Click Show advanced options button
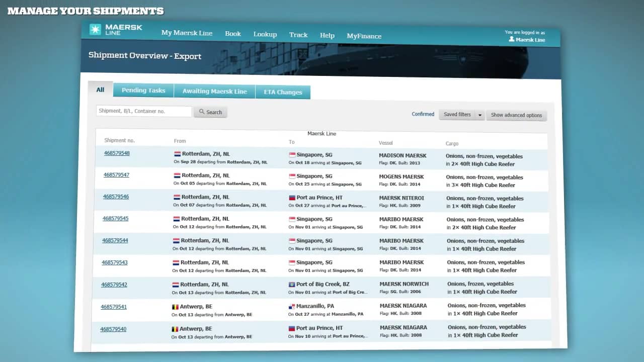Viewport: 644px width, 362px height. 517,115
